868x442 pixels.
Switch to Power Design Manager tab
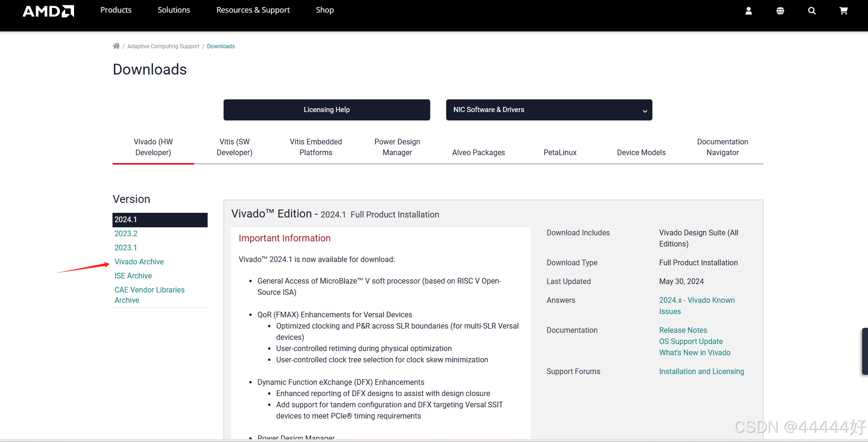click(397, 147)
